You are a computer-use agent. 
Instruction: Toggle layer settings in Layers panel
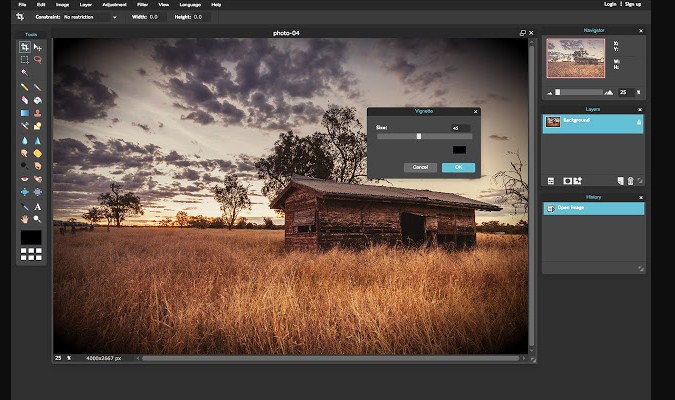click(551, 181)
